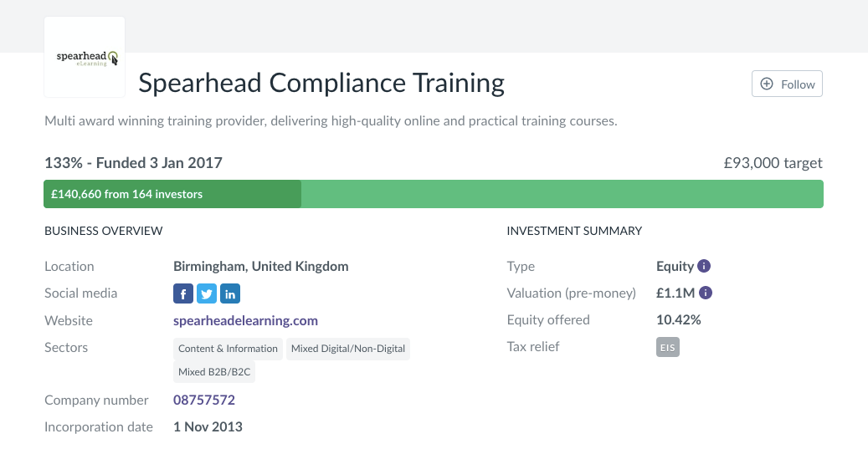Open company number 08757572 link
This screenshot has height=449, width=868.
point(204,400)
